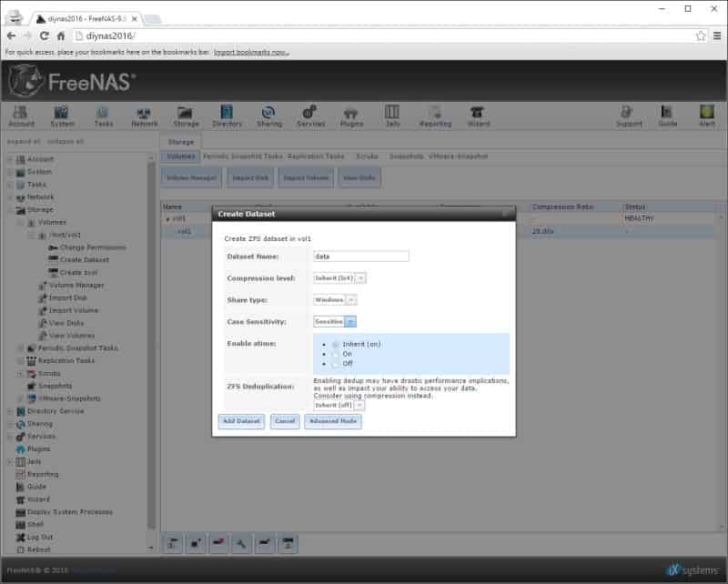The image size is (728, 584).
Task: Click the View Disks button
Action: point(359,178)
